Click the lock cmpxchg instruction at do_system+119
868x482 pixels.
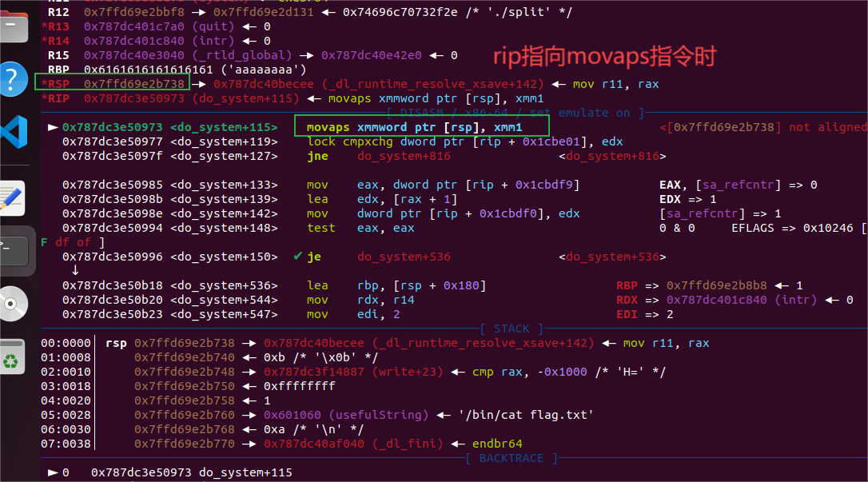465,141
